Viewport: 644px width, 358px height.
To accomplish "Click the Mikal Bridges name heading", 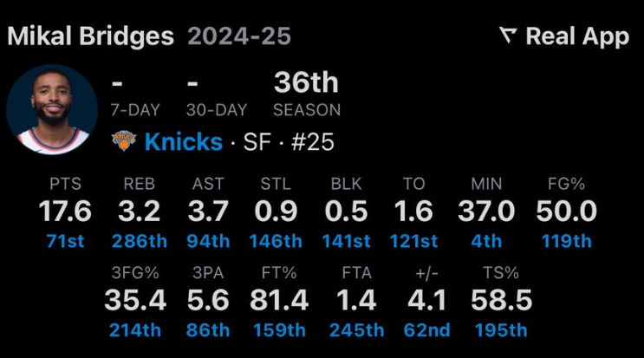I will (x=91, y=36).
